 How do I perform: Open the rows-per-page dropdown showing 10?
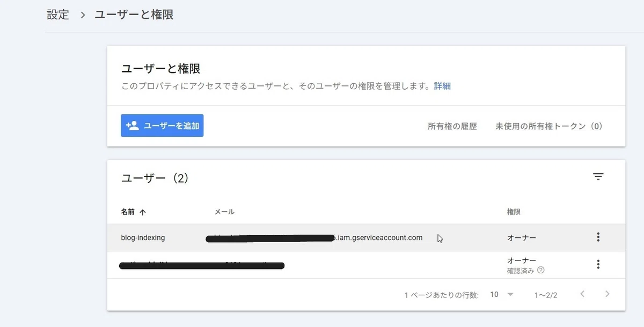502,294
